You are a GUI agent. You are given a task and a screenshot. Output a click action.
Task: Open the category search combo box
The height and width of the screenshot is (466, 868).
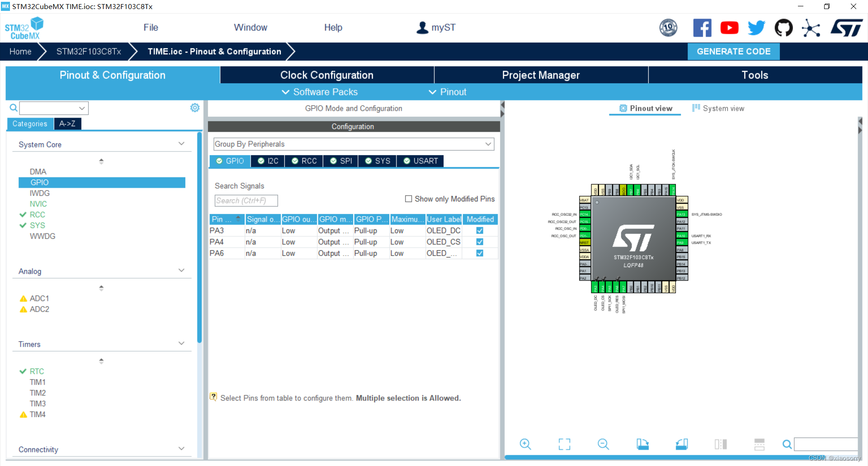[x=54, y=108]
